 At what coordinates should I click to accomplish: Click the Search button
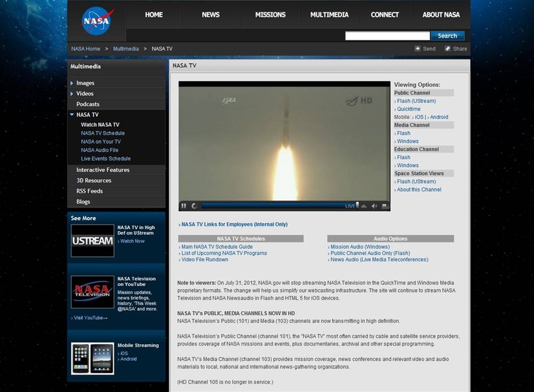447,36
